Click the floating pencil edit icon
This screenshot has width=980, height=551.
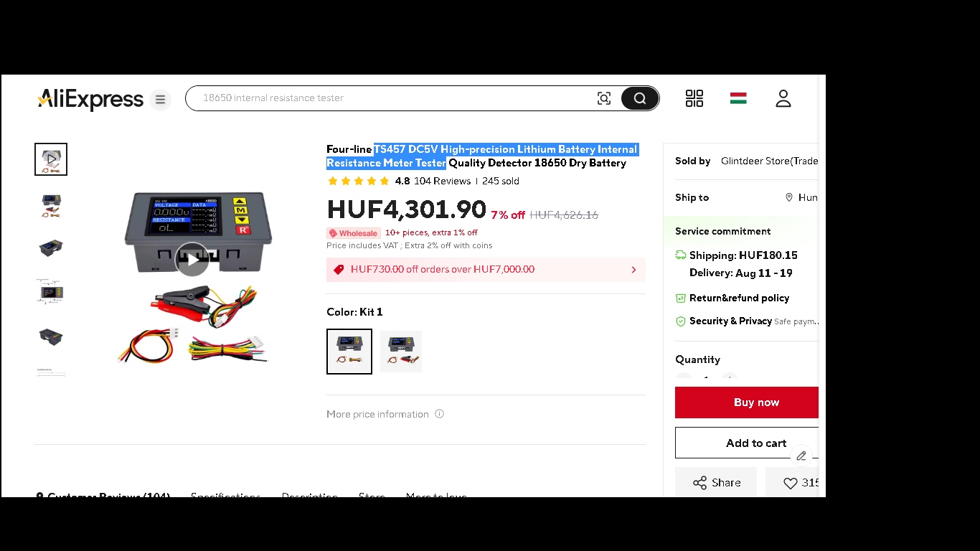point(801,456)
